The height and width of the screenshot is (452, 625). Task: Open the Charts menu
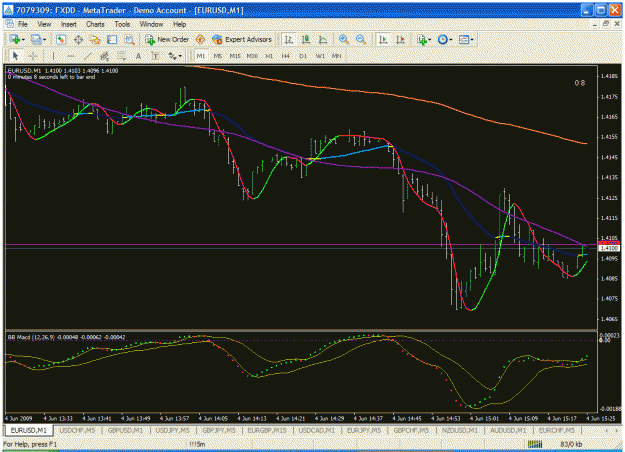coord(95,24)
